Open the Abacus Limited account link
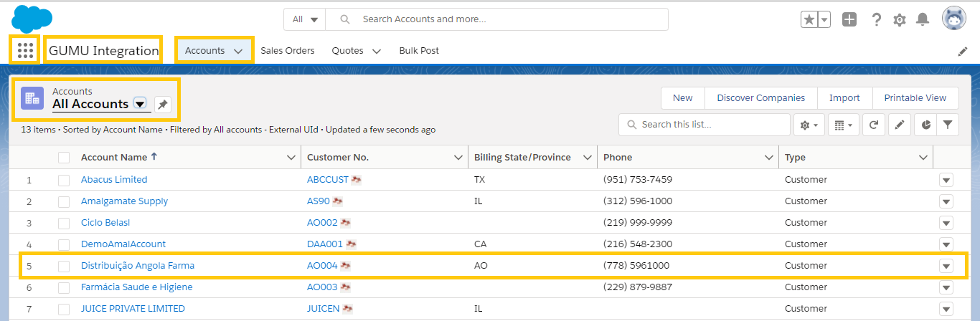 tap(114, 180)
